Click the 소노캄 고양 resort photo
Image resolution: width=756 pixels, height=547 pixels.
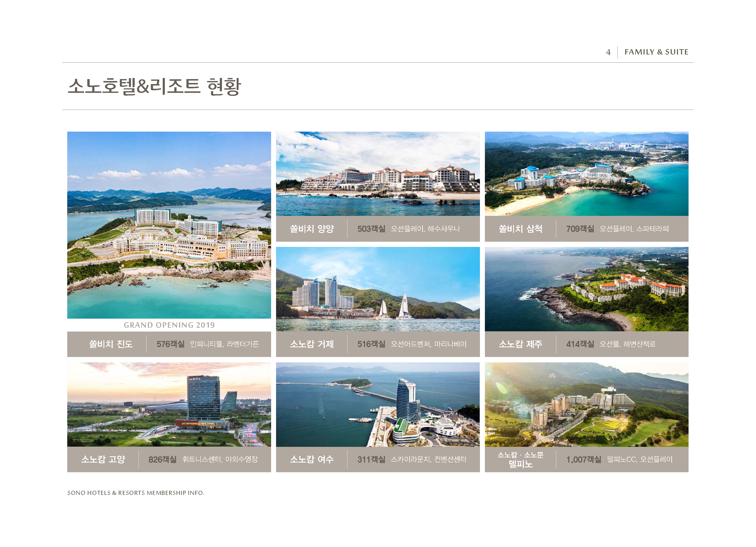point(169,404)
